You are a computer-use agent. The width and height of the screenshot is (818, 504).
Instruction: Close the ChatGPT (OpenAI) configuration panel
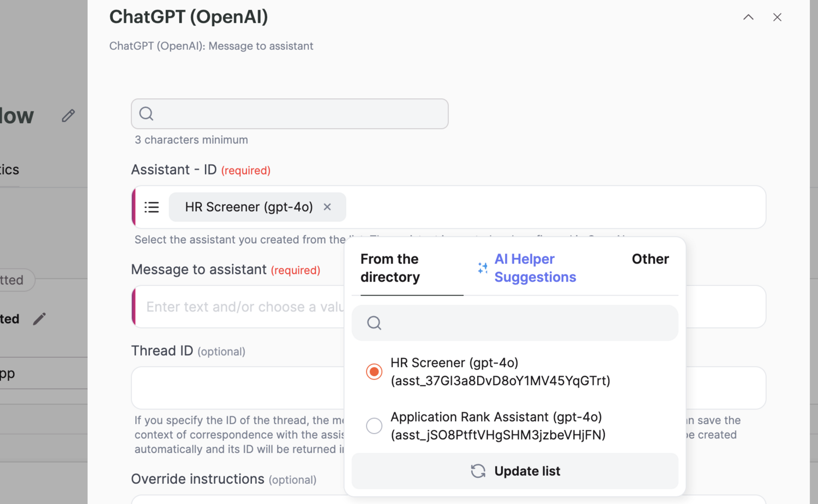click(x=777, y=17)
